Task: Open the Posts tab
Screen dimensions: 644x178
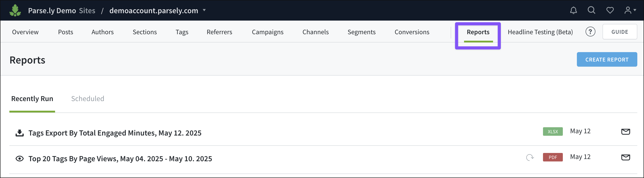Action: [66, 32]
